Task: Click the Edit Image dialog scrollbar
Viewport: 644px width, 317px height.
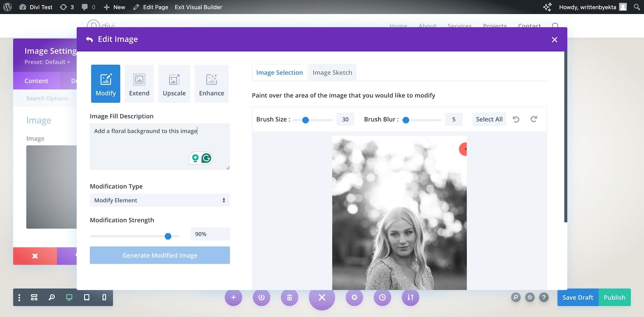Action: (566, 137)
